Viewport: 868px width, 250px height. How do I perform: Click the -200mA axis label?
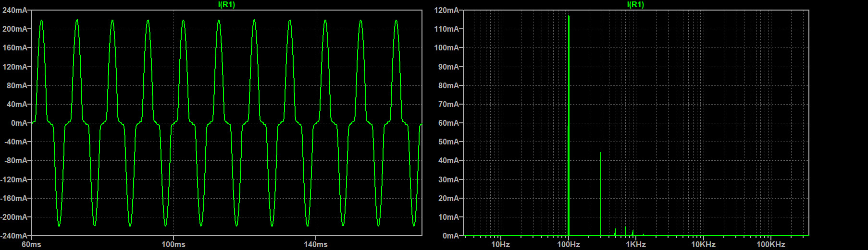coord(14,217)
